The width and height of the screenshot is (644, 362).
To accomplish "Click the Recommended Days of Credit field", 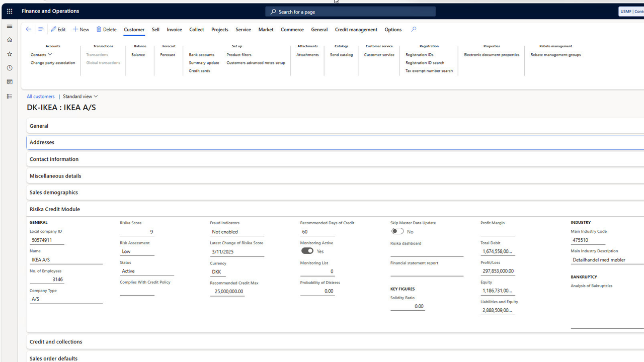I will point(317,232).
